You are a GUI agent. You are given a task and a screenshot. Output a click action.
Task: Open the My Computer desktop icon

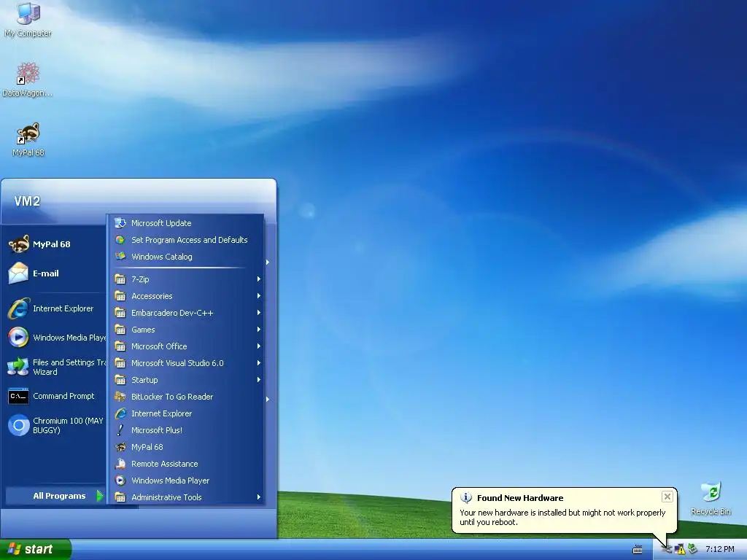coord(28,19)
